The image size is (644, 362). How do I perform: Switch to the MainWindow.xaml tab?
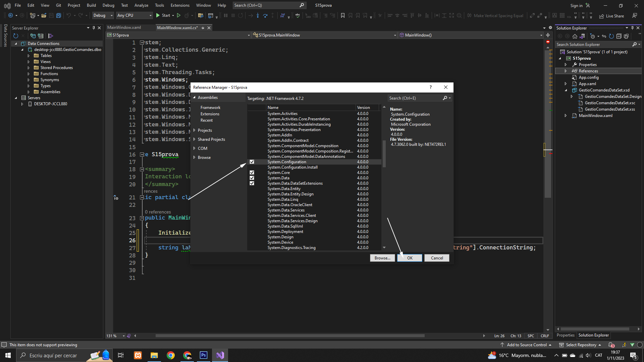pos(124,27)
